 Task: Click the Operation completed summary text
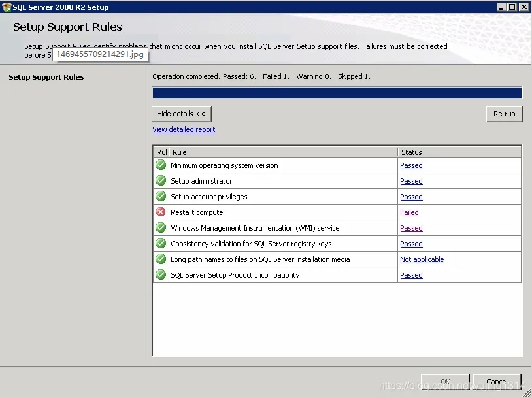click(261, 76)
